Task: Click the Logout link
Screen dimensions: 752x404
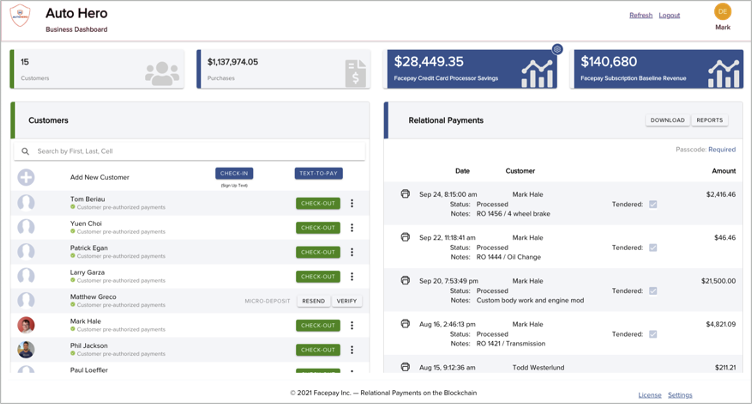Action: [x=669, y=15]
